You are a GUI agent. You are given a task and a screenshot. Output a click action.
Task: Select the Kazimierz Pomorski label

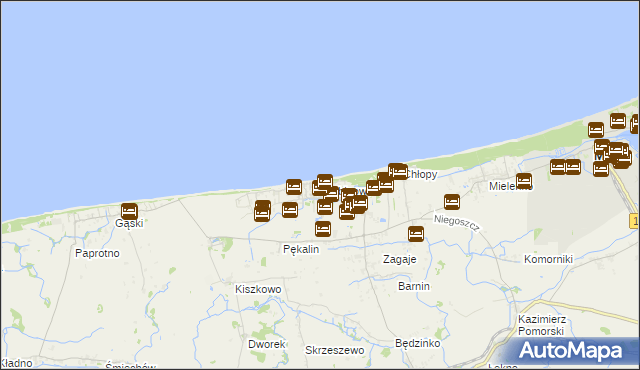(x=542, y=325)
